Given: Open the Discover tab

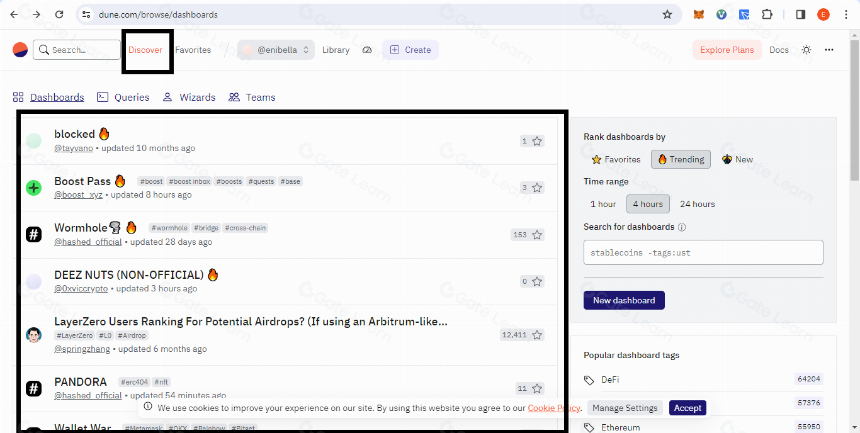Looking at the screenshot, I should click(145, 50).
